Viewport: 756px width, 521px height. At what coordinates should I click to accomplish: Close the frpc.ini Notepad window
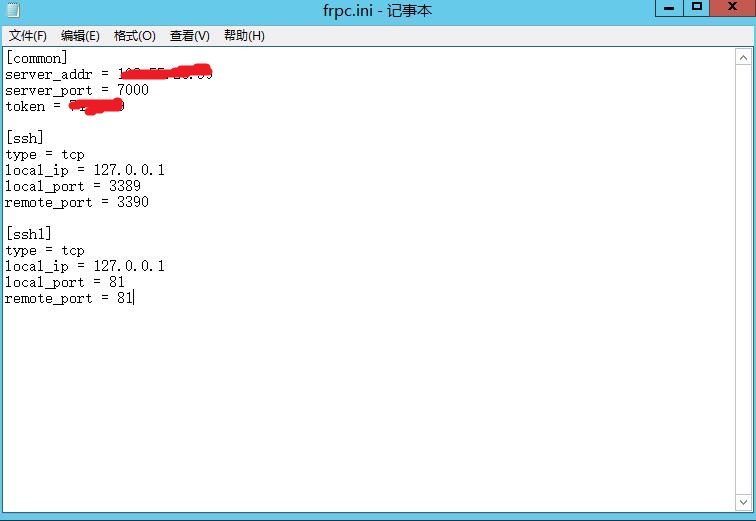pos(733,8)
